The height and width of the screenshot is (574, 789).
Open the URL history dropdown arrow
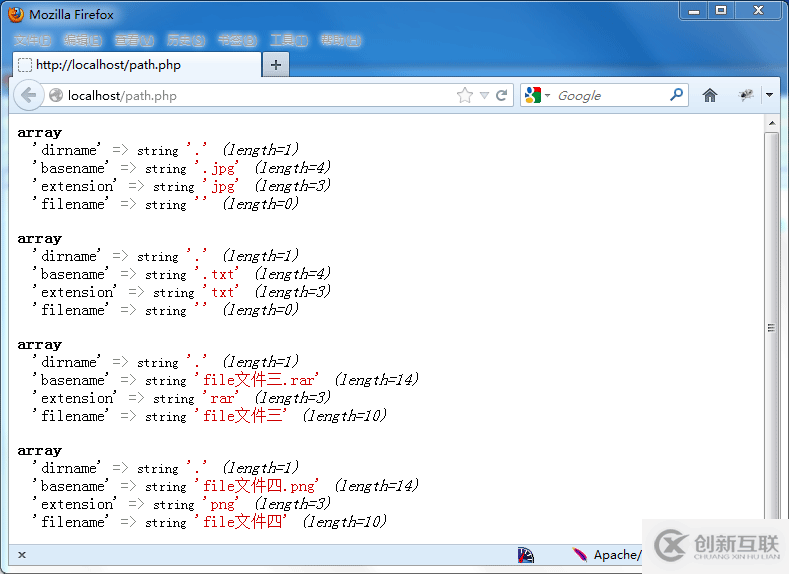point(484,95)
